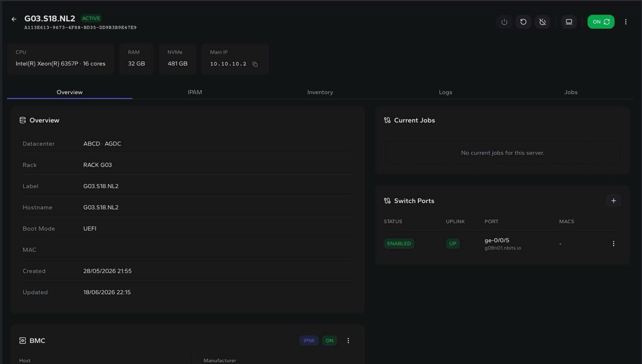Click the RACK G03 value

97,165
